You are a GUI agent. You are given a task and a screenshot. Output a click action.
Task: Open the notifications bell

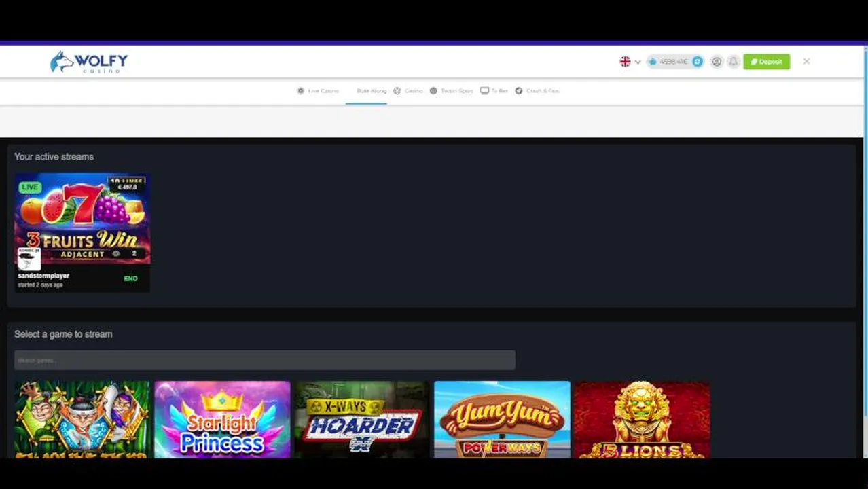pos(734,62)
